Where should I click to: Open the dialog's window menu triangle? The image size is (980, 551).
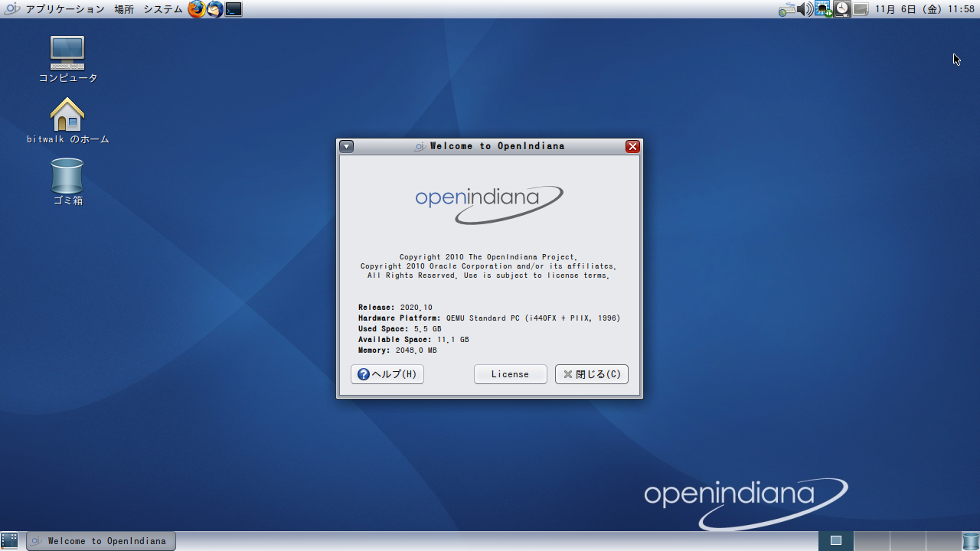pos(346,146)
